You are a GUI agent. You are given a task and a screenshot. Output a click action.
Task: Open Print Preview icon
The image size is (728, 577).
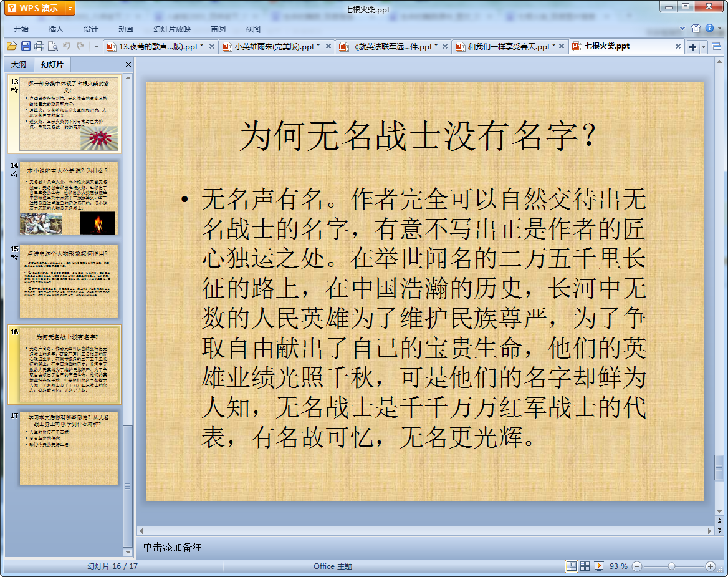pyautogui.click(x=53, y=46)
